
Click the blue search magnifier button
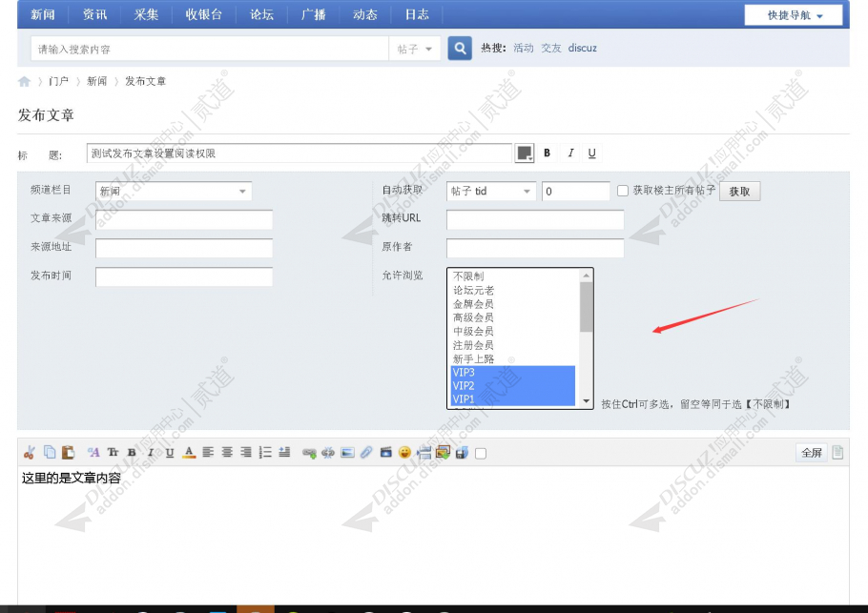click(460, 48)
